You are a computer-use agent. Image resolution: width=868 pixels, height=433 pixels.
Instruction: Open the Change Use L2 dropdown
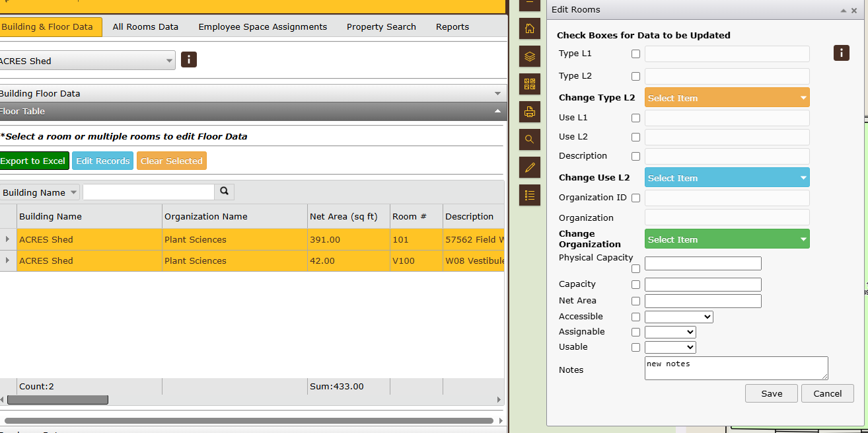727,177
